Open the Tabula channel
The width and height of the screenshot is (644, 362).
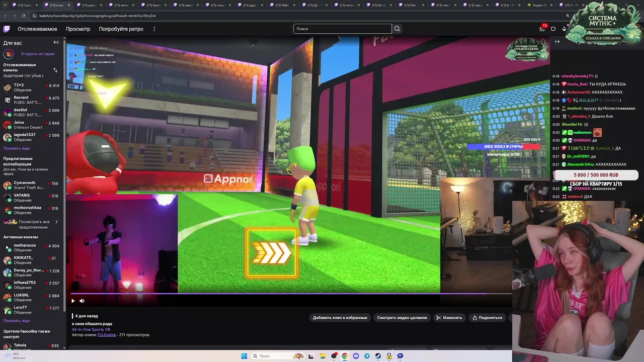(32, 347)
